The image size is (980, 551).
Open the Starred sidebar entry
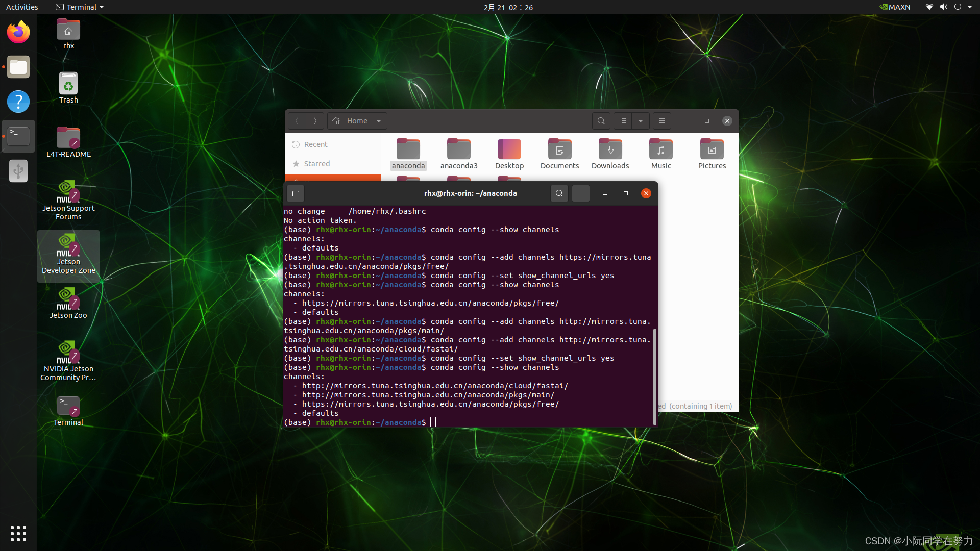pos(316,163)
